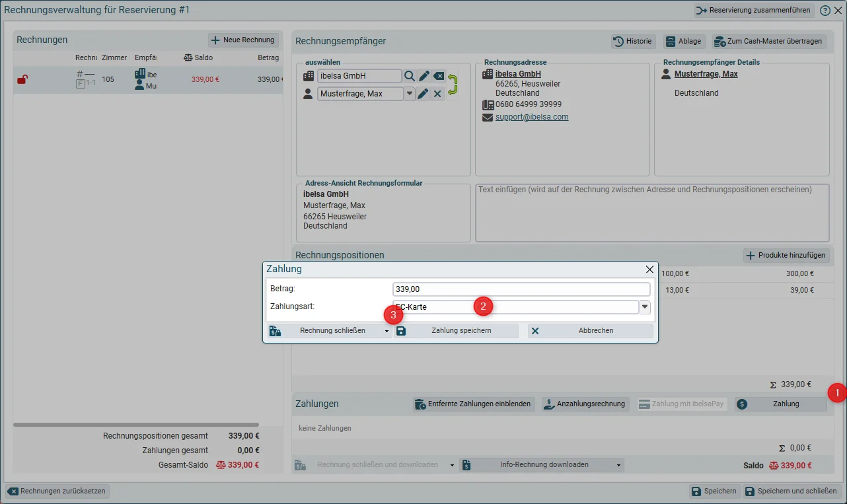847x504 pixels.
Task: Click Zum Cash-Master übertragen
Action: click(x=769, y=41)
